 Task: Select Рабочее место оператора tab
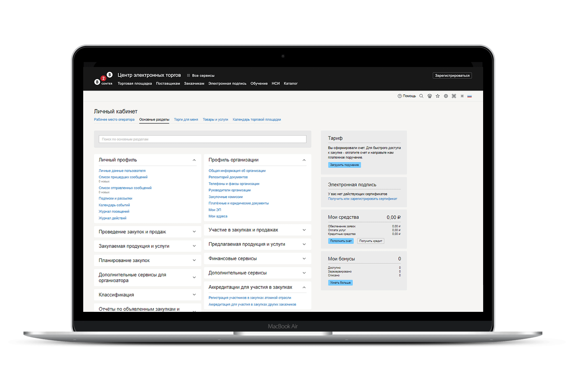tap(114, 120)
